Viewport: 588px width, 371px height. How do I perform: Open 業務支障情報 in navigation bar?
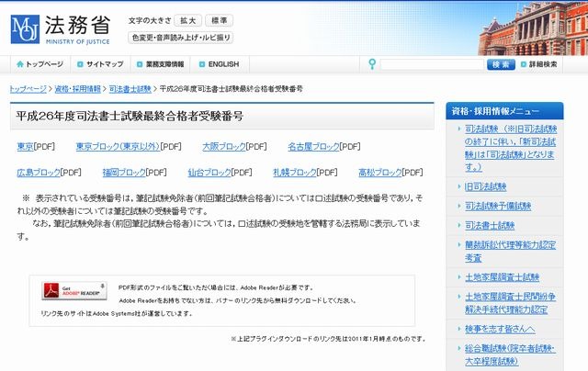coord(161,64)
